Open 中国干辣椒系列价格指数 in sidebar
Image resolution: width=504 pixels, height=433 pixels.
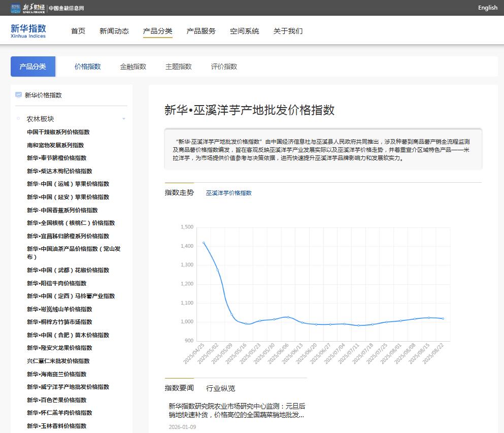pos(58,132)
